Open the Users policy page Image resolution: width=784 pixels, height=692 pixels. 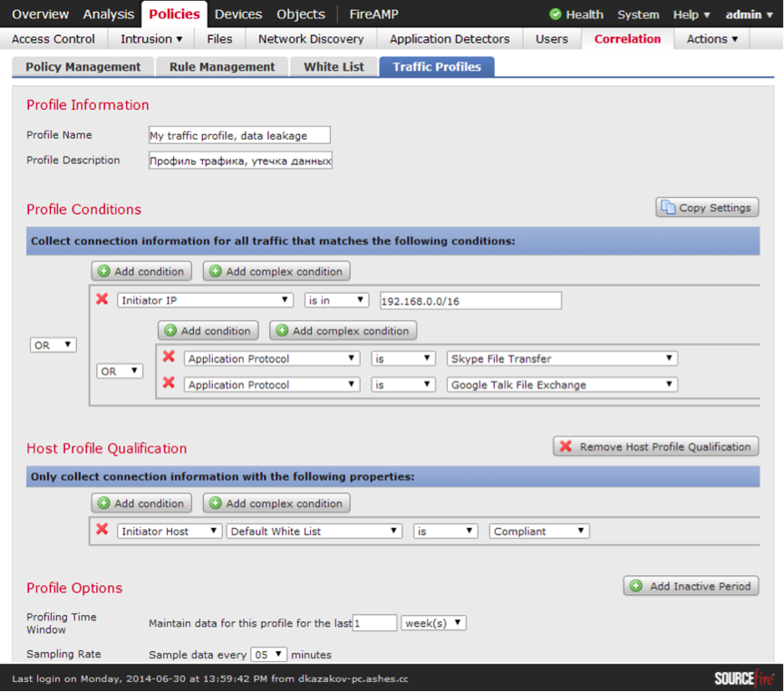pyautogui.click(x=551, y=38)
